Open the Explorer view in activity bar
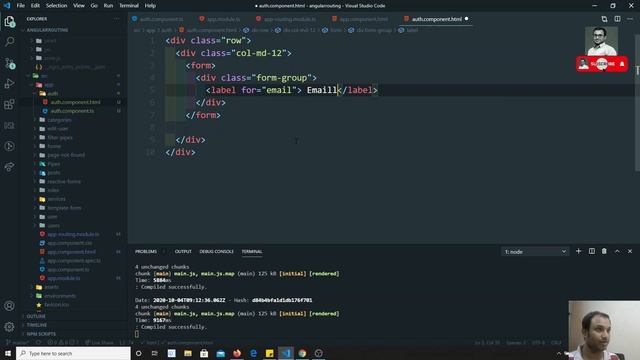Image resolution: width=640 pixels, height=360 pixels. pyautogui.click(x=9, y=21)
